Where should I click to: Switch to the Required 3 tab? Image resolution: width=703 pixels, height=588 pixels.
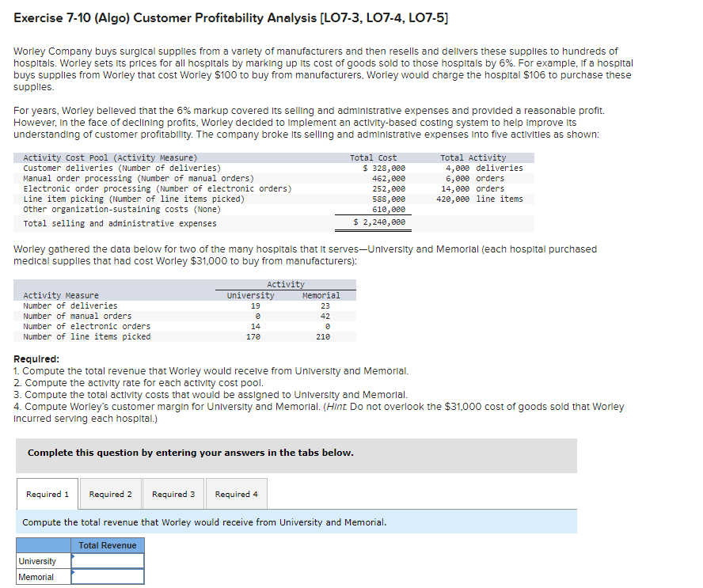[173, 494]
